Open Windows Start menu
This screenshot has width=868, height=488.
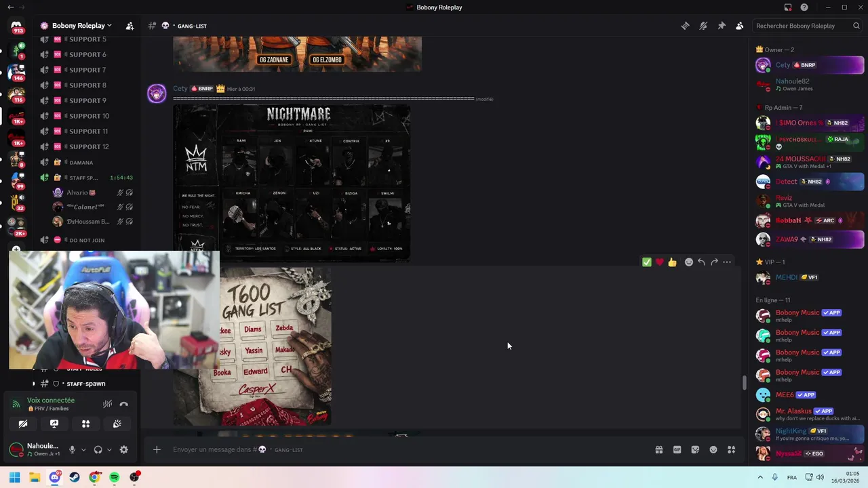(x=15, y=477)
